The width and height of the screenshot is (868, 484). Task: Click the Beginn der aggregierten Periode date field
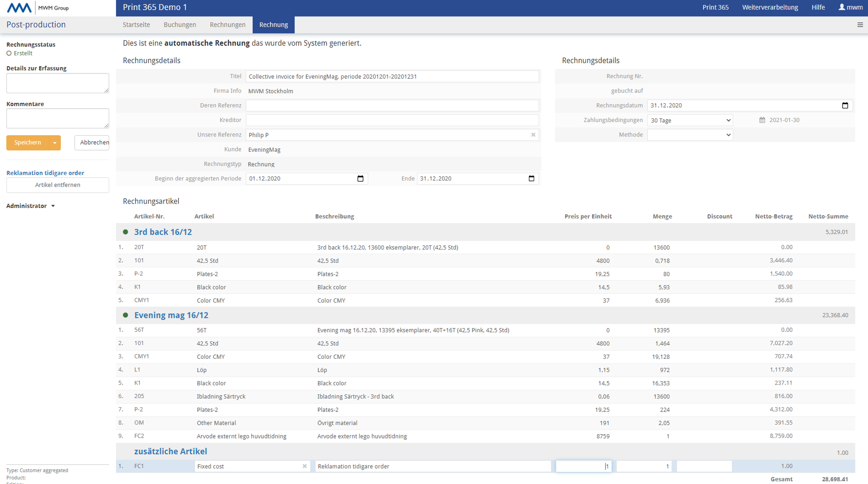tap(307, 178)
